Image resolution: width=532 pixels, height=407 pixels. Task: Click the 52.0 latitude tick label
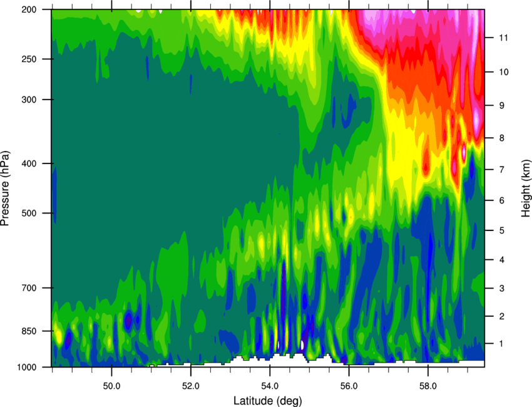191,386
